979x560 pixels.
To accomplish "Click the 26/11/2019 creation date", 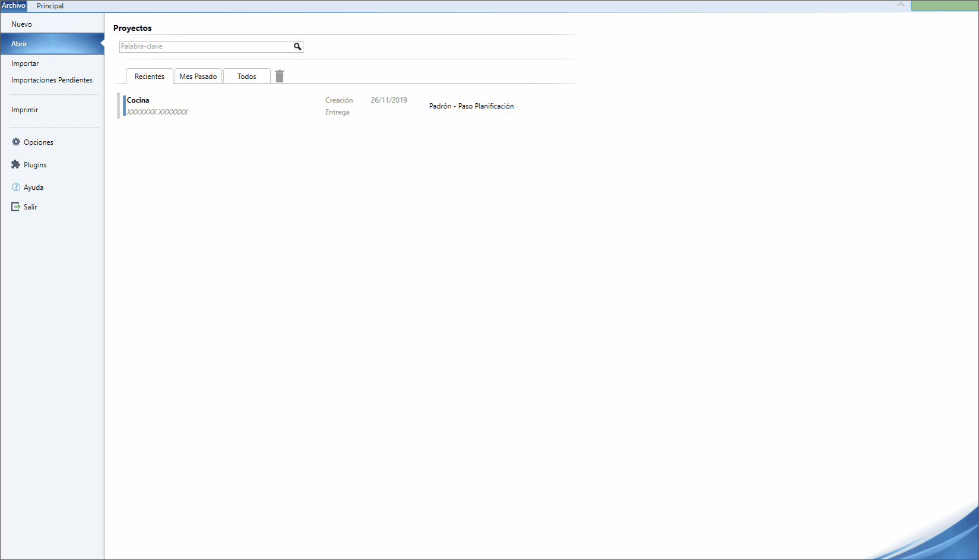I will 389,100.
